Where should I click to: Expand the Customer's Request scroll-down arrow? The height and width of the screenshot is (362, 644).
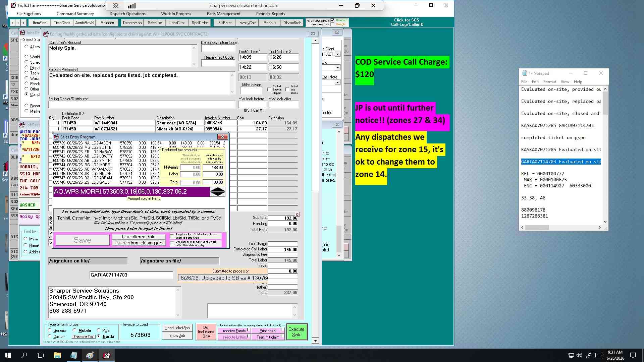tap(194, 64)
